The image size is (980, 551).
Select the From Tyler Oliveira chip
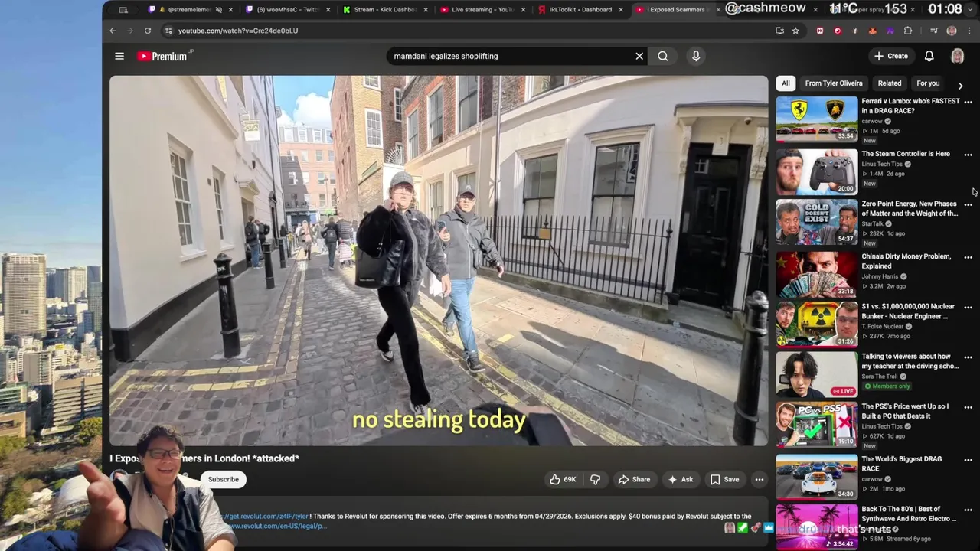click(x=834, y=83)
